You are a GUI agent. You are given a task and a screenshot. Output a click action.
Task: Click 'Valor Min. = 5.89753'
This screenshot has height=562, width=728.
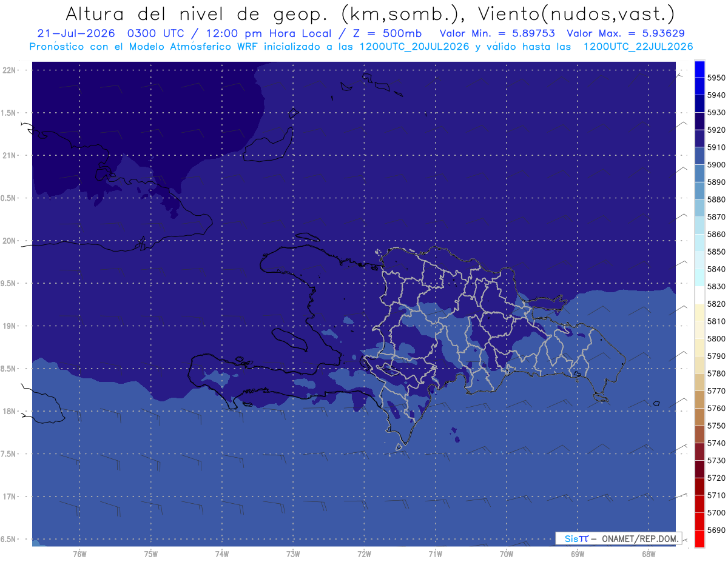pyautogui.click(x=497, y=33)
